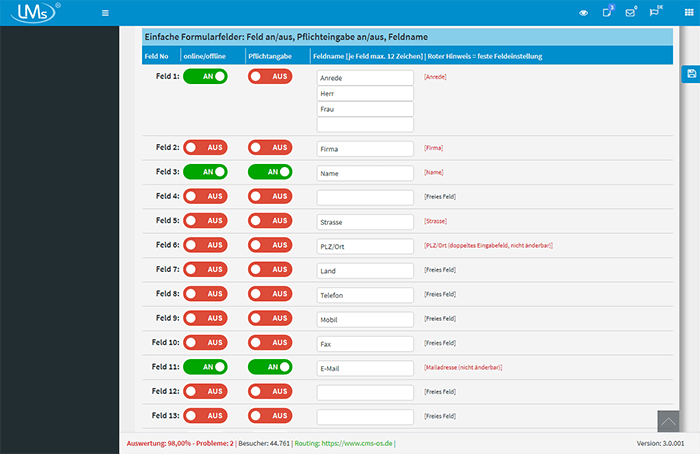Turn on Feld 8 online toggle
The height and width of the screenshot is (454, 700).
point(205,294)
